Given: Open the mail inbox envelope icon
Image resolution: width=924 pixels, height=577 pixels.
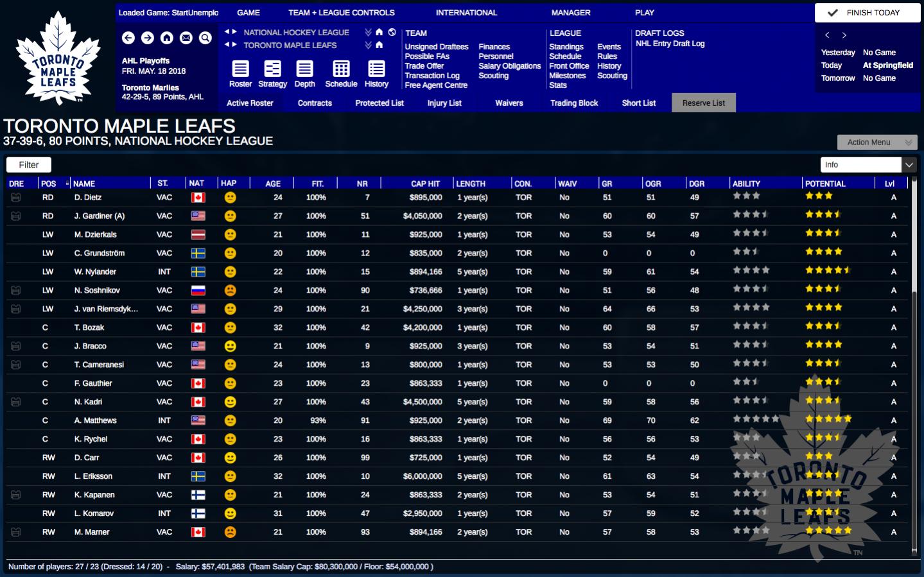Looking at the screenshot, I should pyautogui.click(x=186, y=38).
